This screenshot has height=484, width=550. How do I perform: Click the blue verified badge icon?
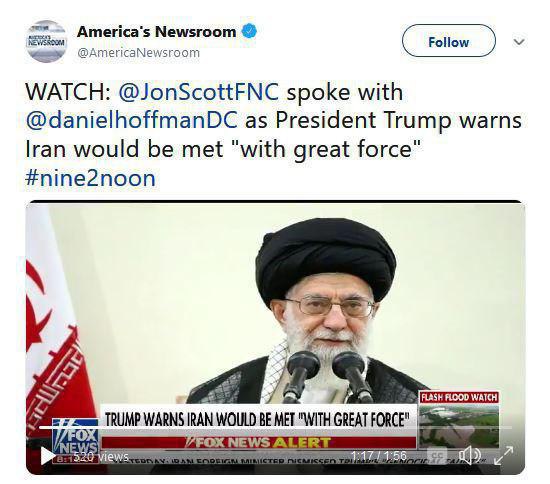(x=249, y=32)
